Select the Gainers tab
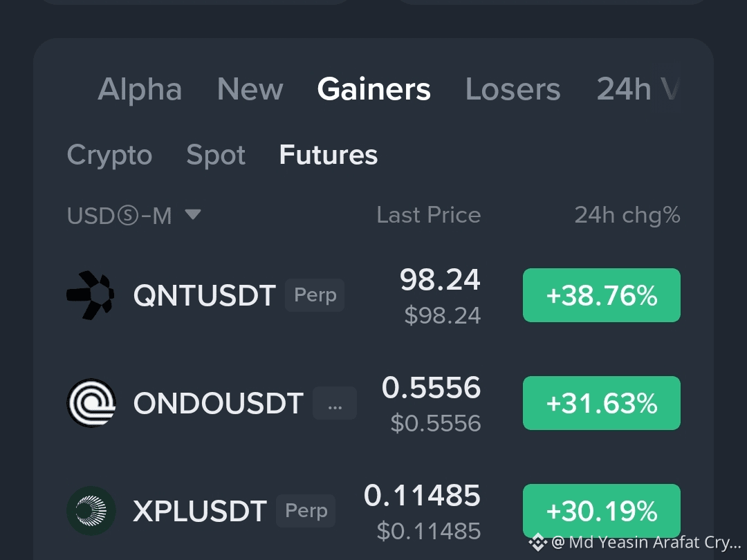This screenshot has width=747, height=560. [374, 89]
